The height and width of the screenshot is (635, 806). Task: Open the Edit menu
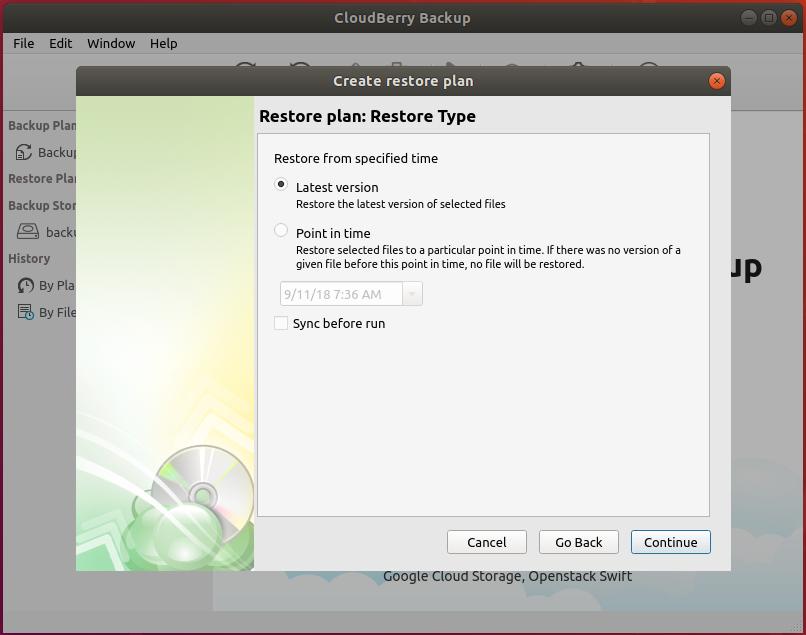click(x=61, y=43)
